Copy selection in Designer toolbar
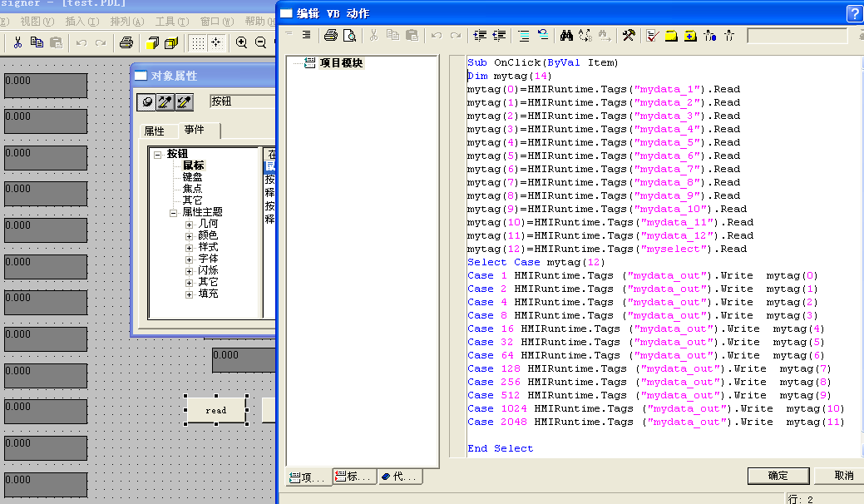The image size is (864, 504). pyautogui.click(x=37, y=42)
